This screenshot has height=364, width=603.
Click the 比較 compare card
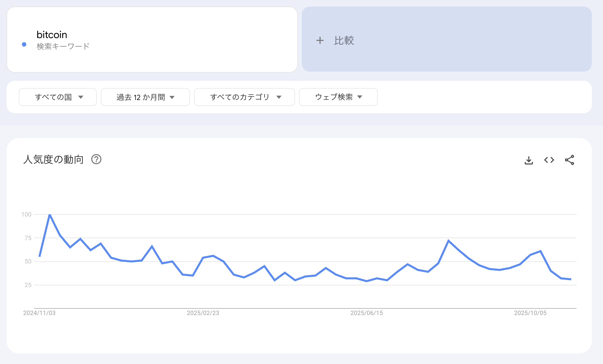tap(447, 39)
